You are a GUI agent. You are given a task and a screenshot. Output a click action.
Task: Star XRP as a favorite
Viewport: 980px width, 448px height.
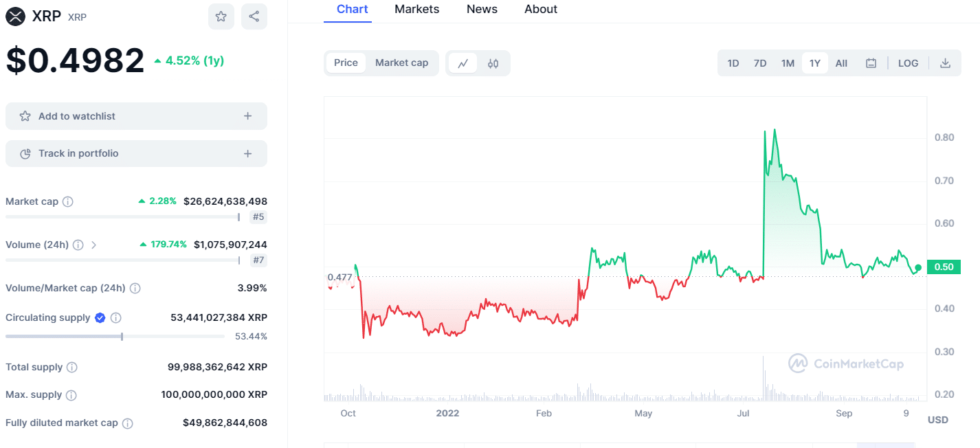221,16
